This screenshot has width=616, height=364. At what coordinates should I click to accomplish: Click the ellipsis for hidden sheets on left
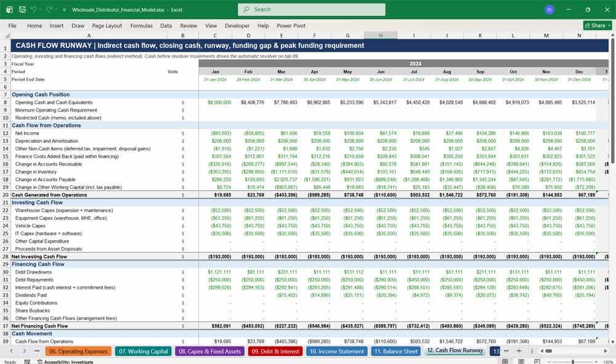tap(37, 350)
